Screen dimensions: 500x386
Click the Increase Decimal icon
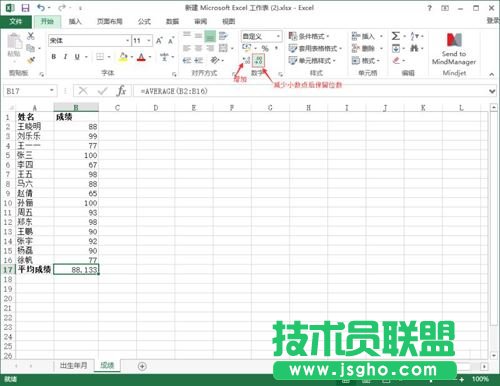[246, 60]
